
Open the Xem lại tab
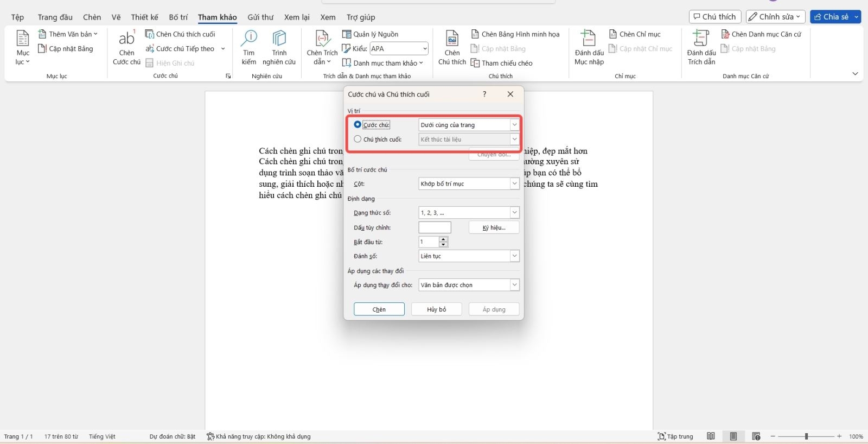(x=297, y=17)
